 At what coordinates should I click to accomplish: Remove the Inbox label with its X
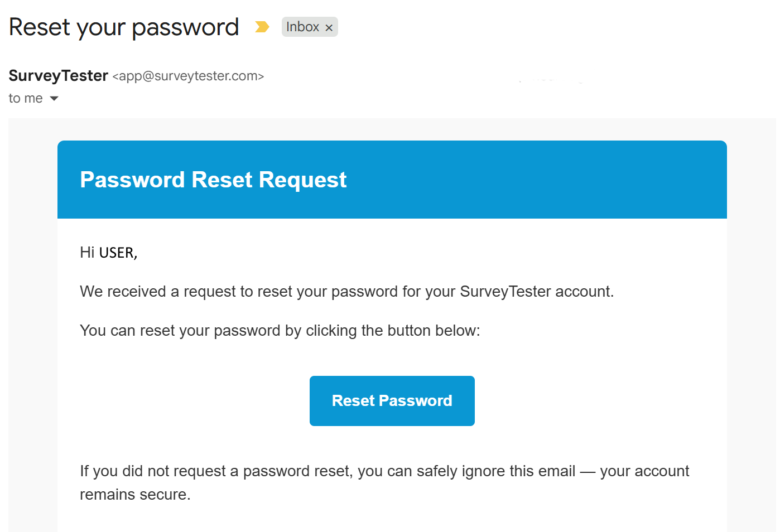pyautogui.click(x=329, y=27)
